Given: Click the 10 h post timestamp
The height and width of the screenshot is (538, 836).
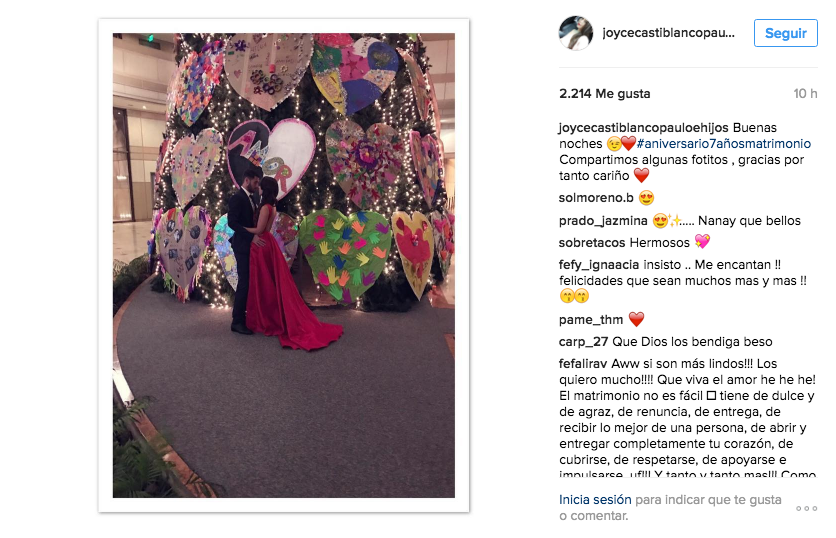Looking at the screenshot, I should [x=805, y=94].
